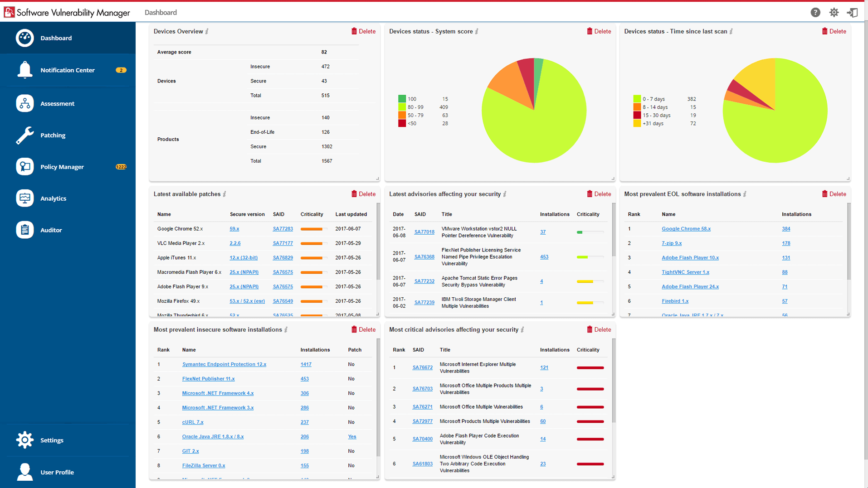Open the top-right settings gear icon

pyautogui.click(x=834, y=12)
